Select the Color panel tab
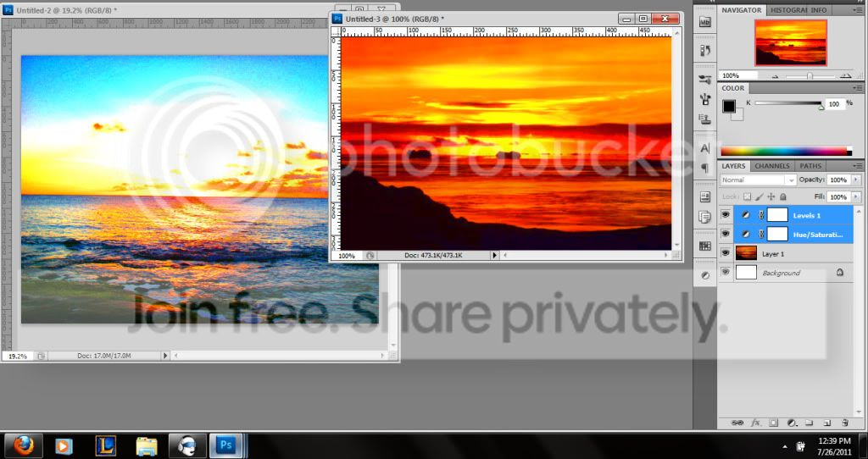Viewport: 868px width, 459px height. [733, 88]
